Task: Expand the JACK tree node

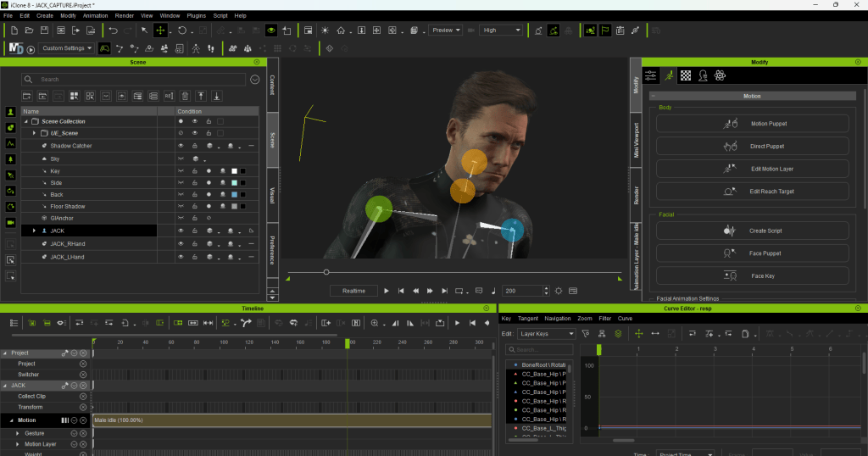Action: coord(34,231)
